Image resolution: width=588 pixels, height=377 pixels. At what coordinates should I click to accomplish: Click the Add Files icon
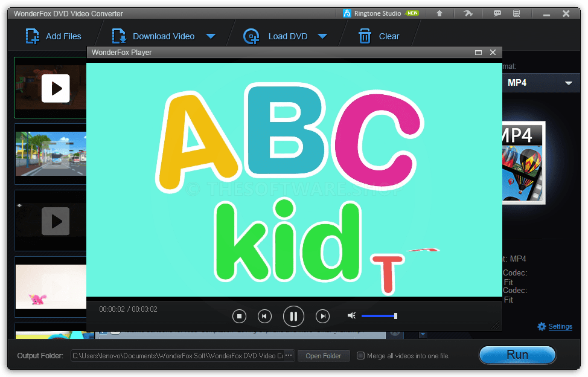coord(32,36)
